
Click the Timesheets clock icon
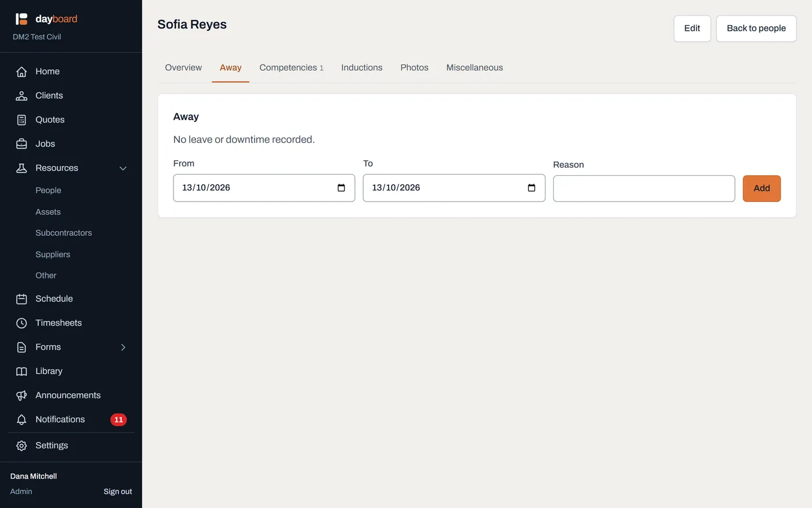coord(21,323)
